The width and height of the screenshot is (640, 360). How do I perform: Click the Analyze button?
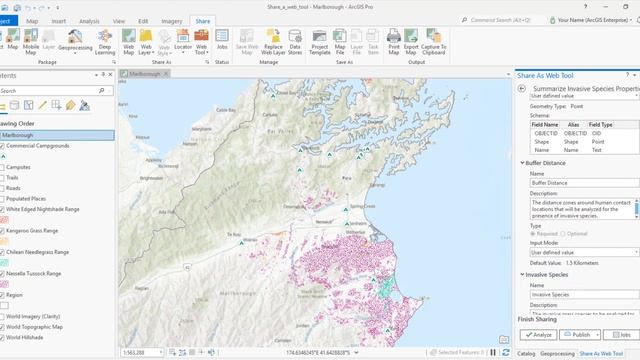click(538, 335)
